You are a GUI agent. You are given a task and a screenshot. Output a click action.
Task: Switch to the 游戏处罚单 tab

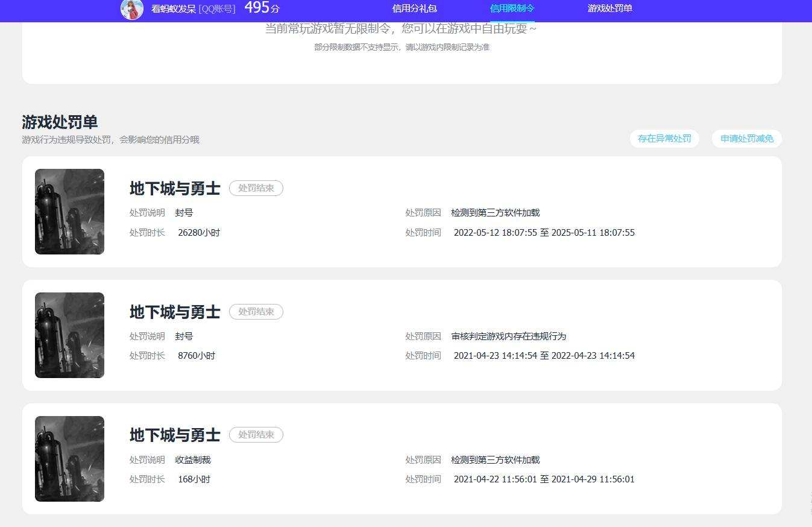point(610,8)
